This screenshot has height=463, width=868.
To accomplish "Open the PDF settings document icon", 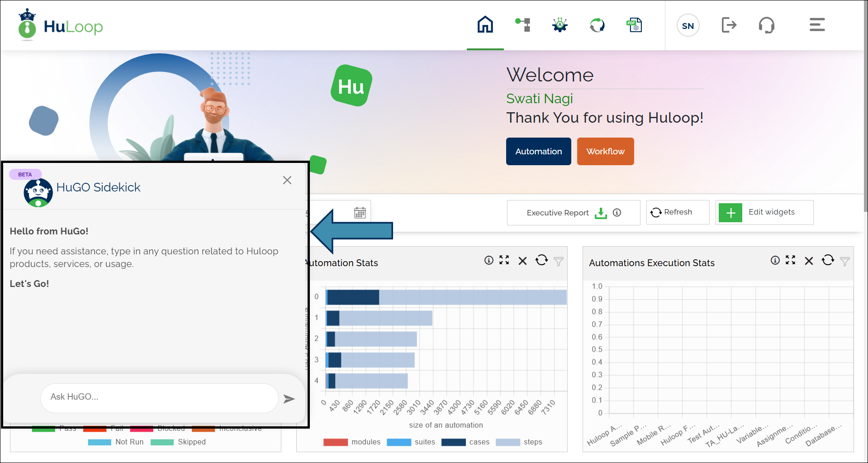I will [x=634, y=25].
